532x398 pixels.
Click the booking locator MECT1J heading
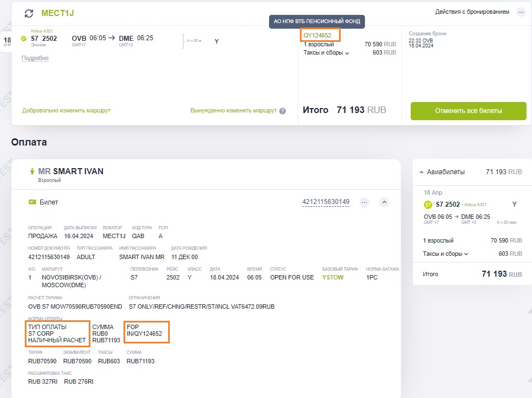point(58,13)
